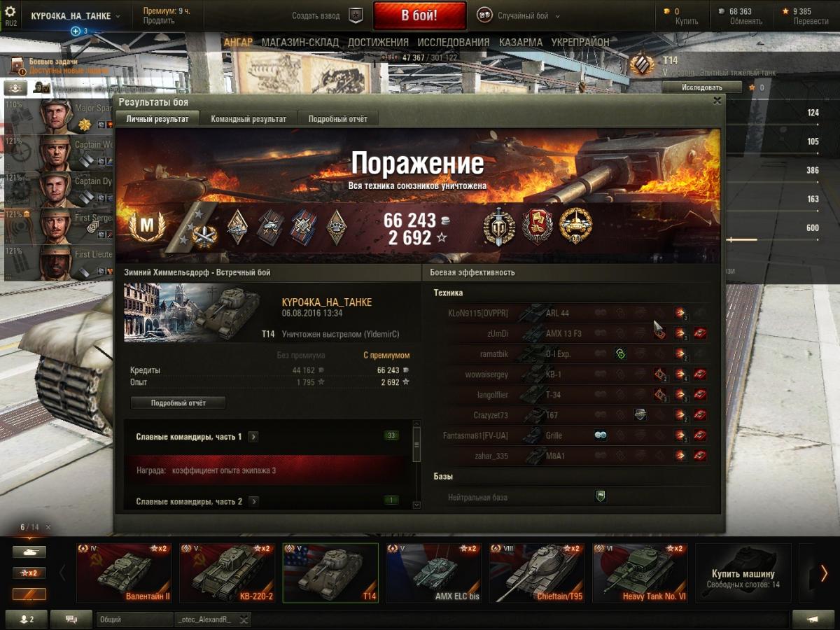Toggle the tank type carousel filter
This screenshot has width=840, height=630.
pos(29,552)
